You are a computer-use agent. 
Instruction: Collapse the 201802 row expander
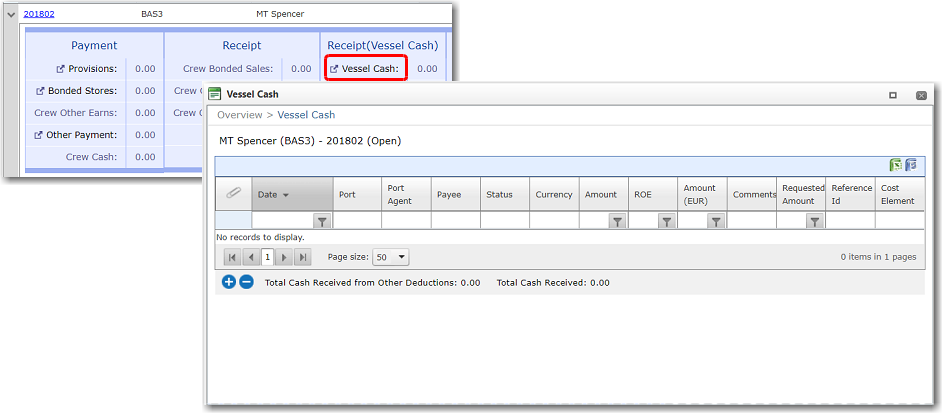11,15
